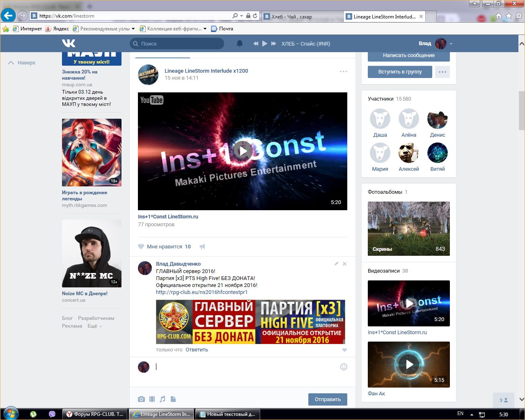The image size is (525, 420).
Task: Open the Интернет favorites bar link
Action: click(x=28, y=29)
